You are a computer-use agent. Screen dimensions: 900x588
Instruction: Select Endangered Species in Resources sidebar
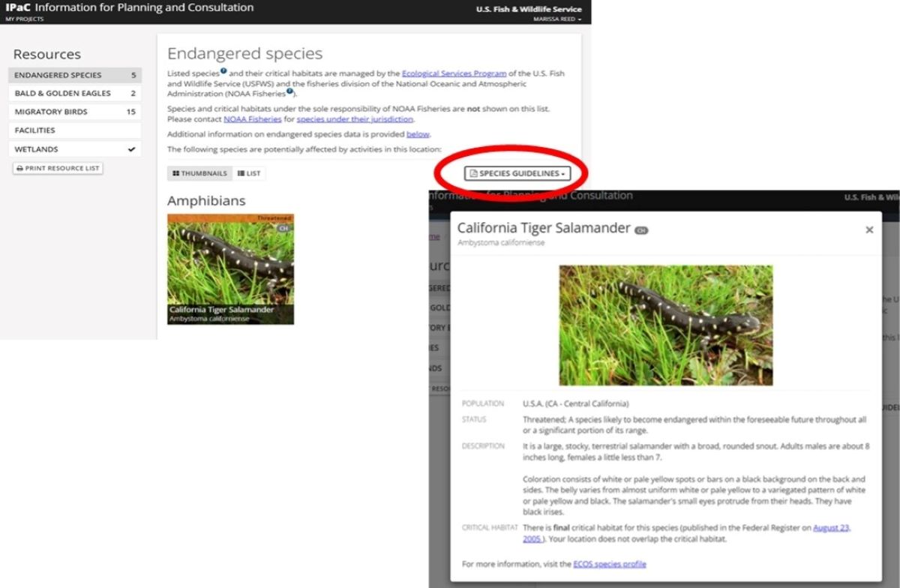tap(75, 75)
